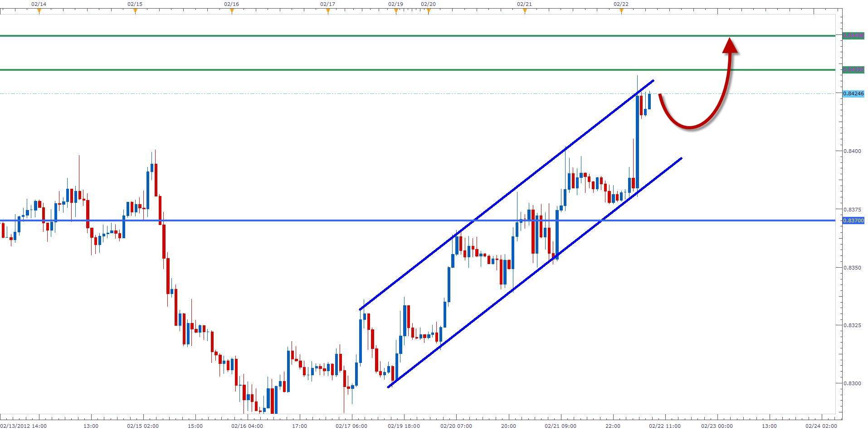Select the upper blue channel trendline
Viewport: 868px width, 431px height.
(x=507, y=195)
